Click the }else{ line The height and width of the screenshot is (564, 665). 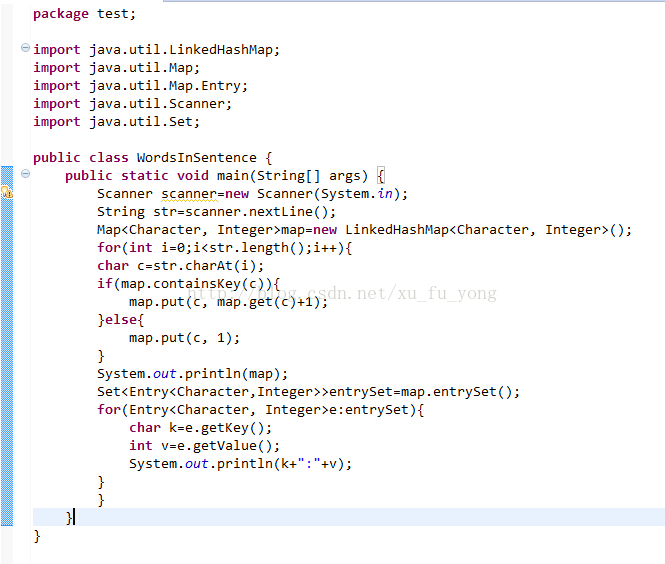[x=120, y=320]
